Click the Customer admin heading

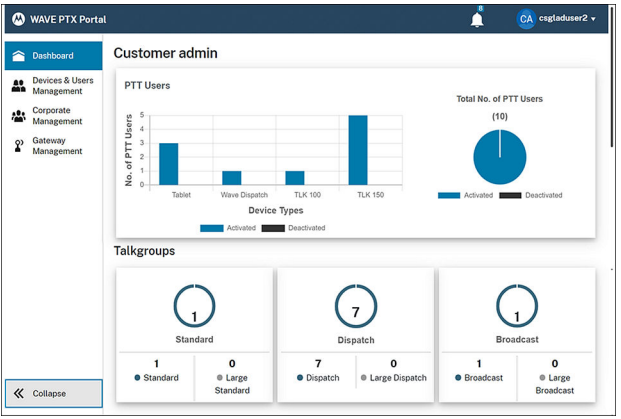point(166,53)
